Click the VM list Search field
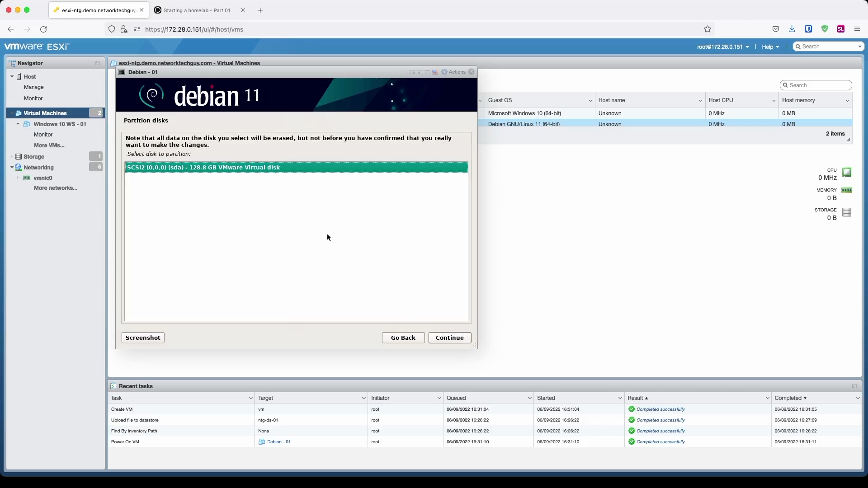 [816, 85]
